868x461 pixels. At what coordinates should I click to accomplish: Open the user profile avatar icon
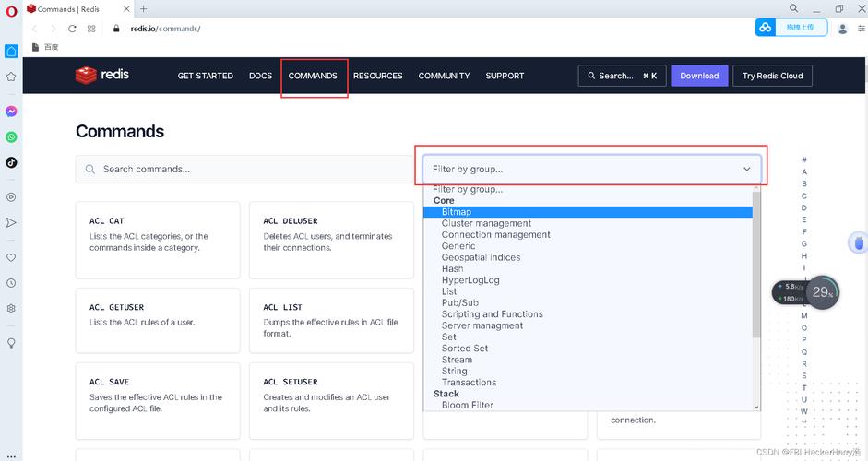click(842, 29)
